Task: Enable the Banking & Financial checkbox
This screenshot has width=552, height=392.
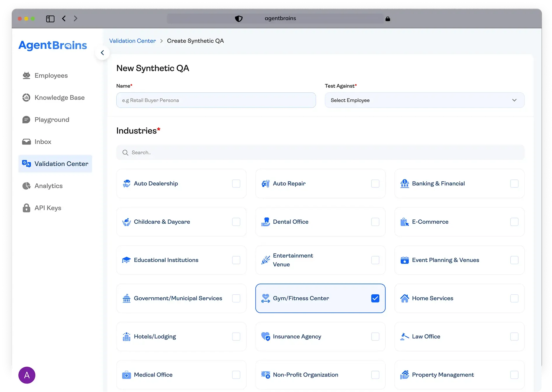Action: pos(514,184)
